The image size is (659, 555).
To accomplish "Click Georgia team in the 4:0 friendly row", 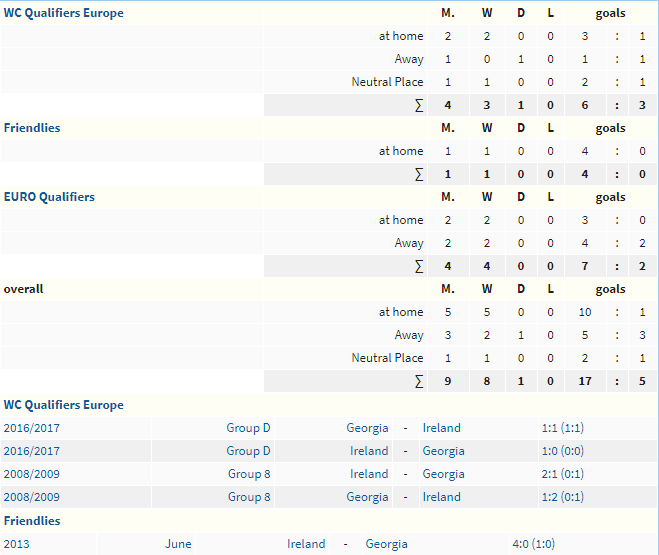I will [x=386, y=544].
